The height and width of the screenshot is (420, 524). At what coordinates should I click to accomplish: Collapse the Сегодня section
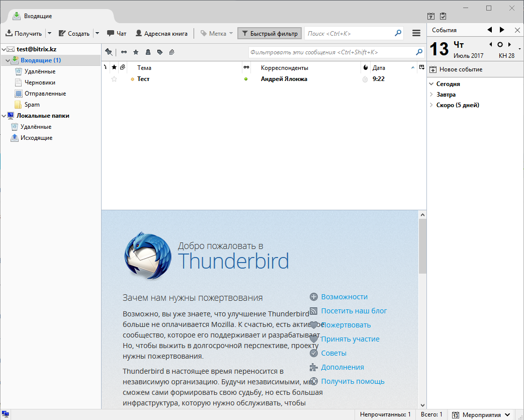click(x=431, y=84)
